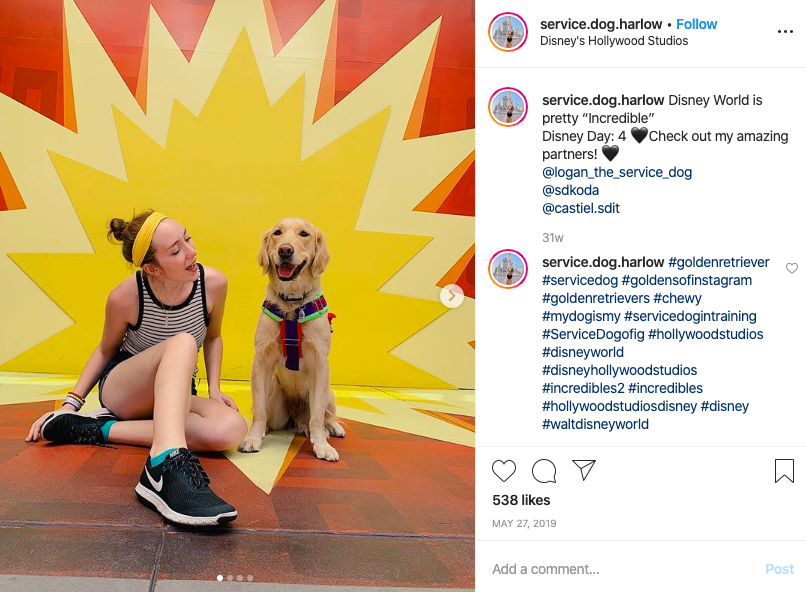
Task: Share the post with the paper plane icon
Action: tap(583, 470)
